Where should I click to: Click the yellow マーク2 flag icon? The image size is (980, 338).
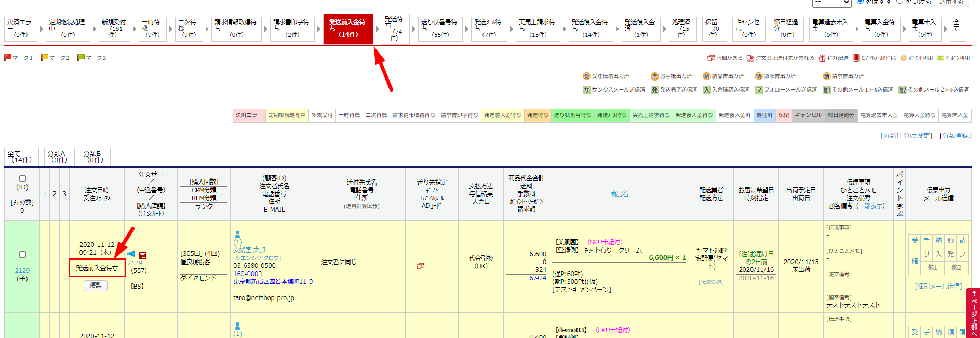pos(45,58)
